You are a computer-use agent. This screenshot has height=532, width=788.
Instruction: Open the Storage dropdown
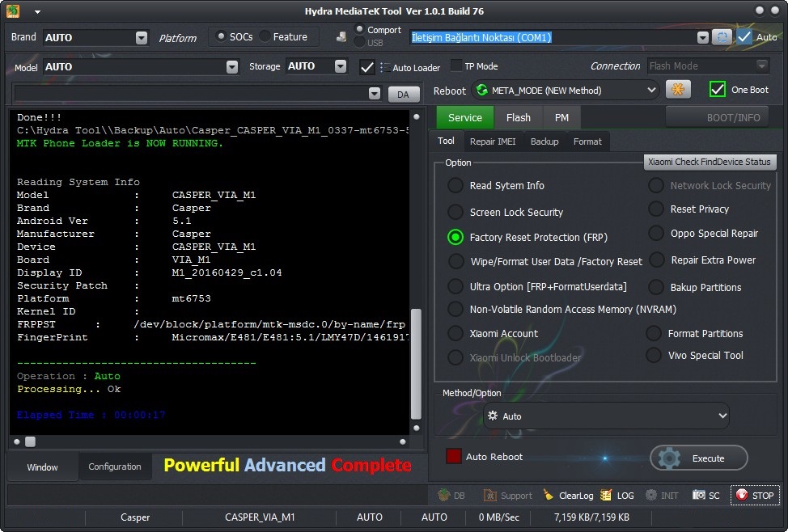point(341,66)
